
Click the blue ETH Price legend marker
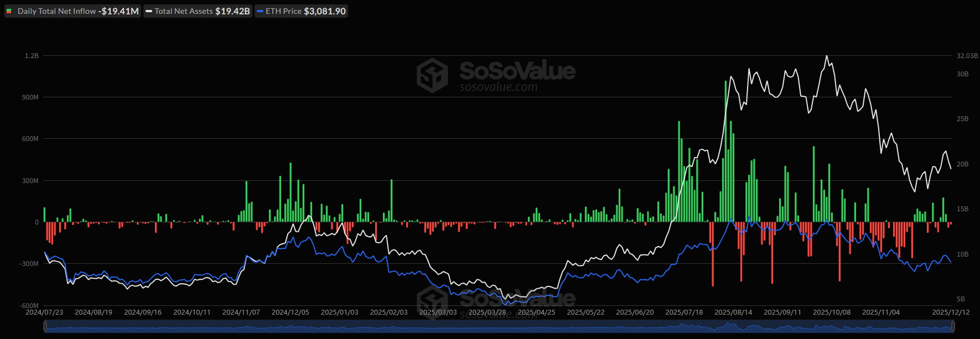pyautogui.click(x=260, y=11)
